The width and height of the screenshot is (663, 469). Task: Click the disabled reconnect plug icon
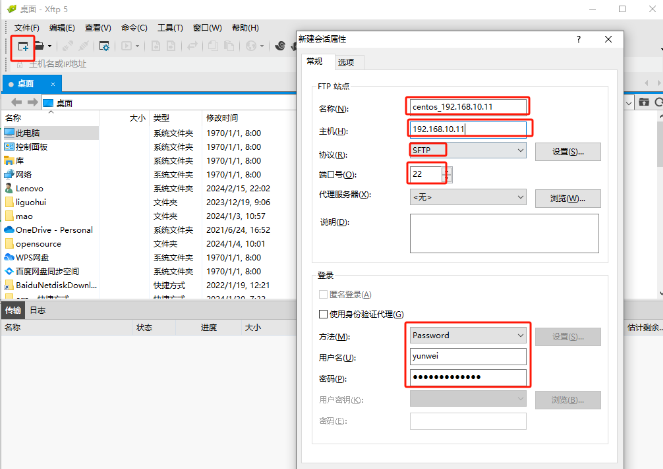(68, 46)
